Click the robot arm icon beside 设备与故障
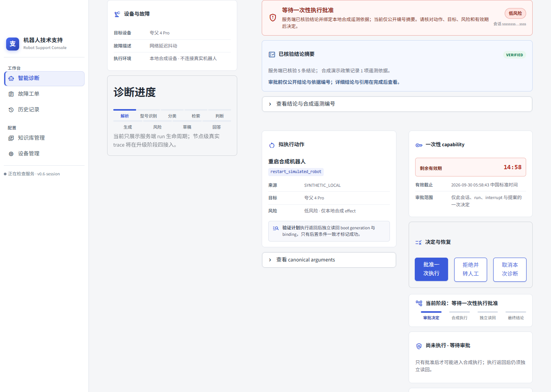Screen dimensions: 551x392 point(117,14)
